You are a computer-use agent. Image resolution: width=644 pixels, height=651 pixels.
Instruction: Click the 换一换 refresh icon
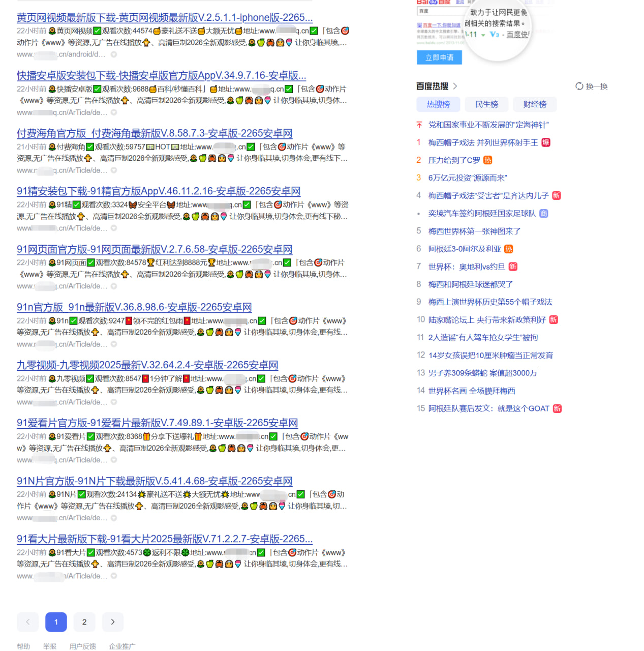pyautogui.click(x=579, y=86)
